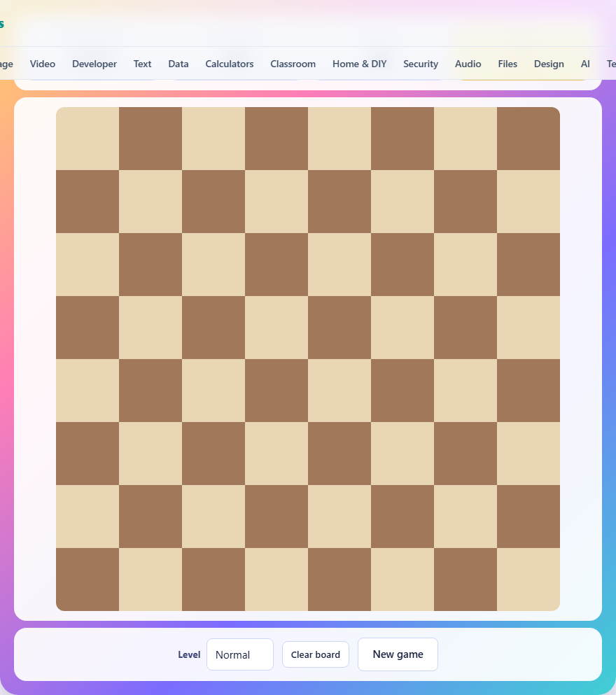616x695 pixels.
Task: Start a New game
Action: point(398,654)
